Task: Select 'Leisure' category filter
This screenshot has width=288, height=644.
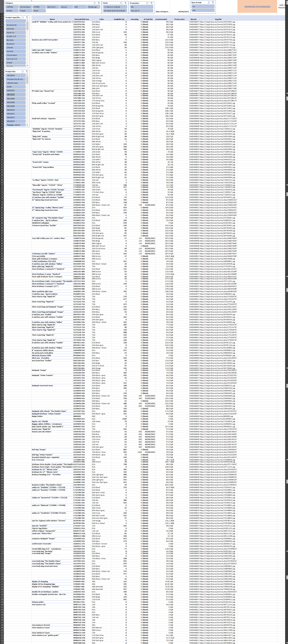Action: 66,7
